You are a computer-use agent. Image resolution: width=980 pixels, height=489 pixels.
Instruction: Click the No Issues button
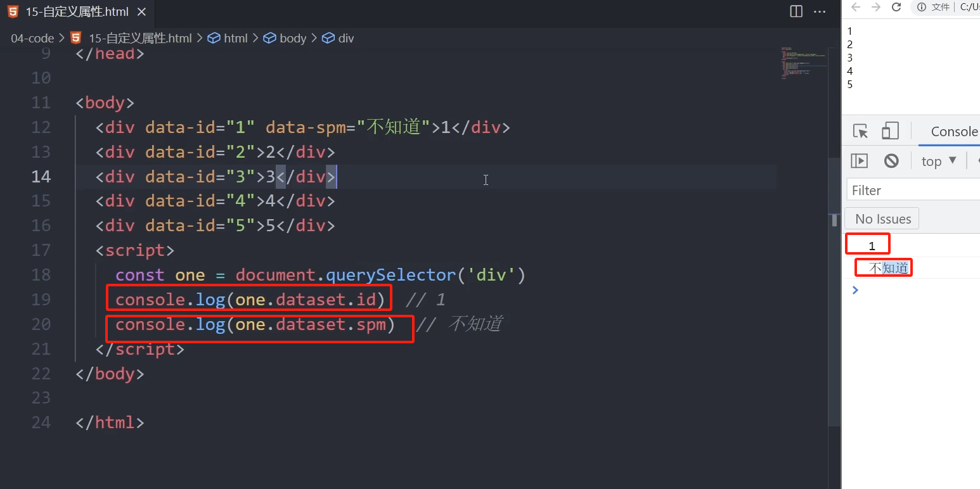coord(882,219)
